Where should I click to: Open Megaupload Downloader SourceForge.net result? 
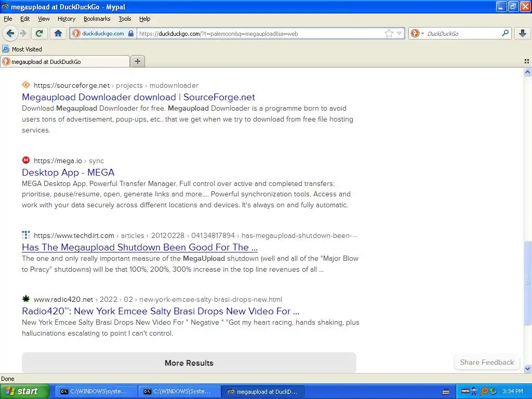(138, 97)
